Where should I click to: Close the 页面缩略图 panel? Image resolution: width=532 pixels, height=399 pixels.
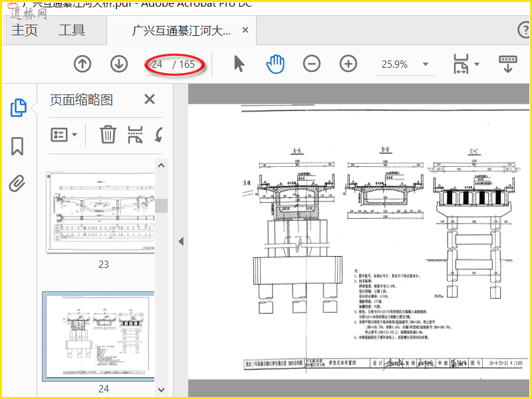click(150, 99)
